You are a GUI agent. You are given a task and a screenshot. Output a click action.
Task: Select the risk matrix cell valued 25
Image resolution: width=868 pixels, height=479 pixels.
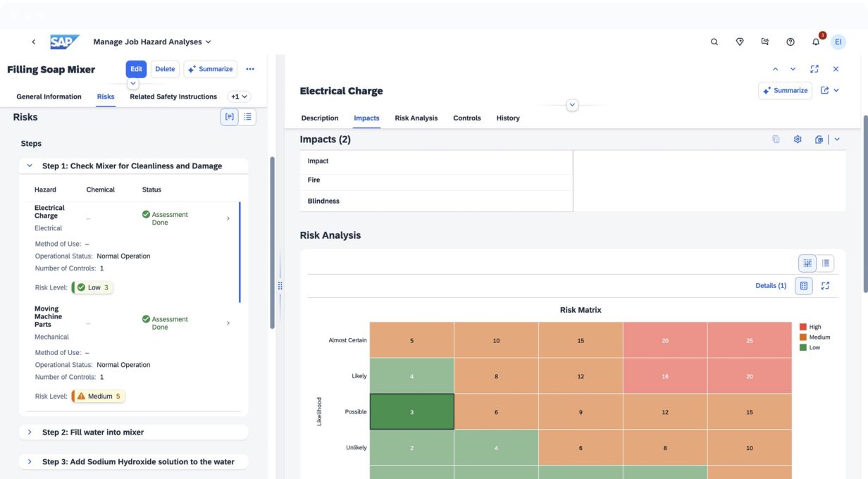(x=749, y=340)
